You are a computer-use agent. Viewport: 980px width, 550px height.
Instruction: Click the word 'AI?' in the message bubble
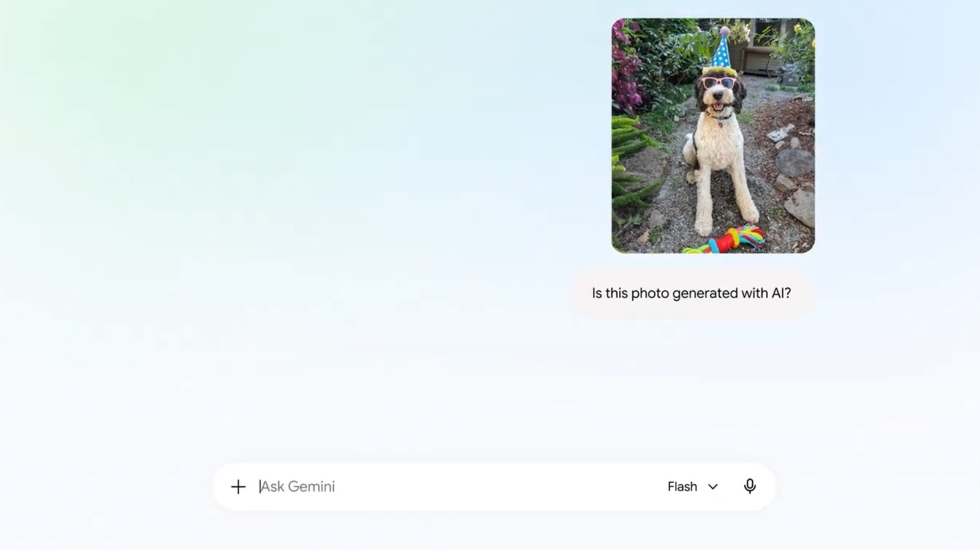pos(781,293)
